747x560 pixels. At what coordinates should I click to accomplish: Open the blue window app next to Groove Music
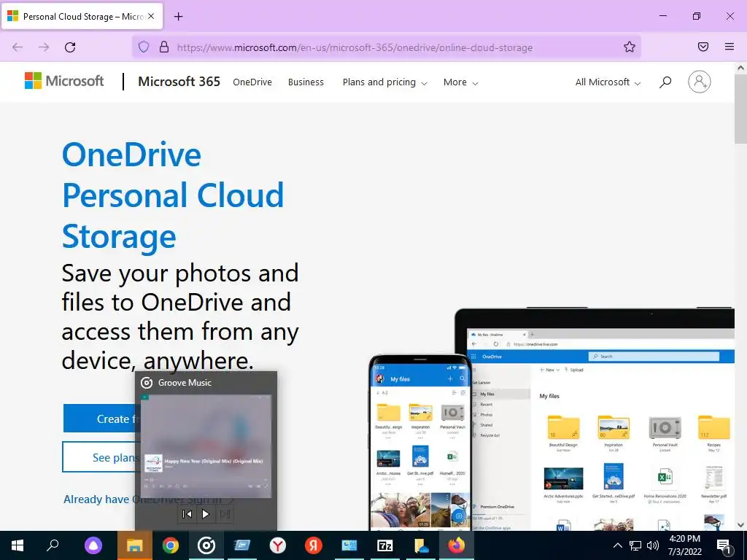pyautogui.click(x=242, y=545)
